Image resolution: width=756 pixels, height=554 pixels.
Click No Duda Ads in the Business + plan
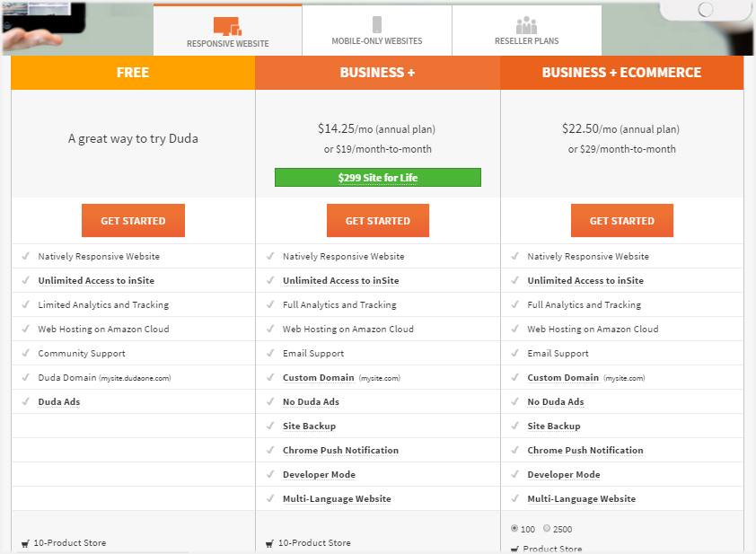pos(311,401)
